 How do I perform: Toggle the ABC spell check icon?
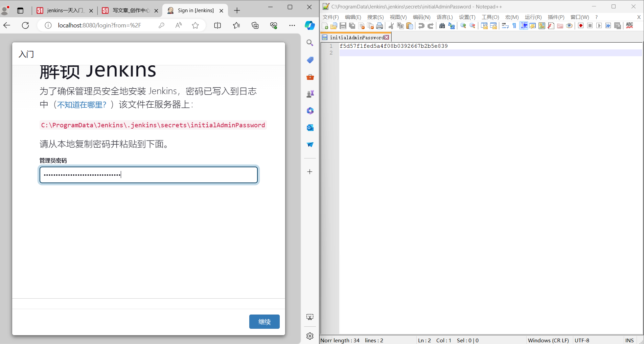(629, 26)
